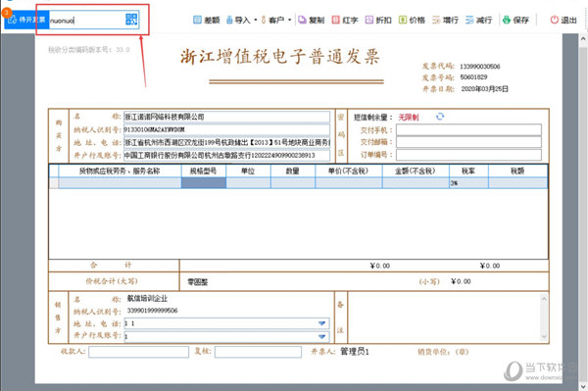Click the 单位 column header
The height and width of the screenshot is (391, 588).
pos(248,171)
